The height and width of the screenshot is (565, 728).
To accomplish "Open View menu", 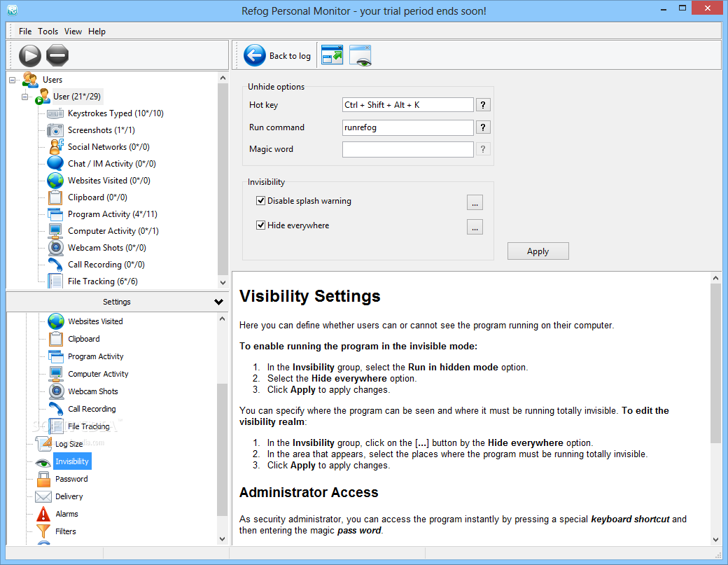I will point(73,31).
